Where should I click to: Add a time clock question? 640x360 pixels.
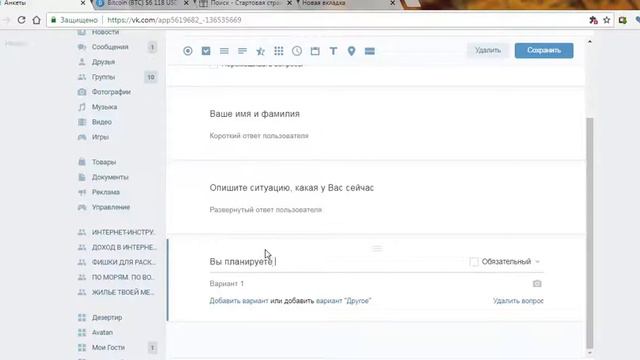(297, 51)
